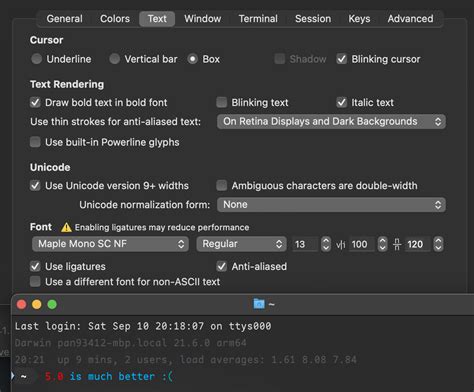This screenshot has height=392, width=474.
Task: Switch to the Colors tab
Action: (115, 19)
